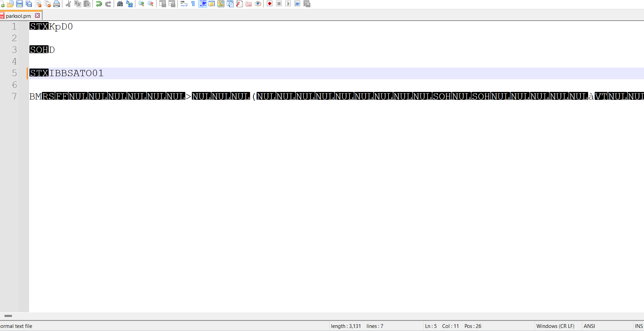Screen dimensions: 644x331
Task: Open the Replace tool icon
Action: (129, 4)
